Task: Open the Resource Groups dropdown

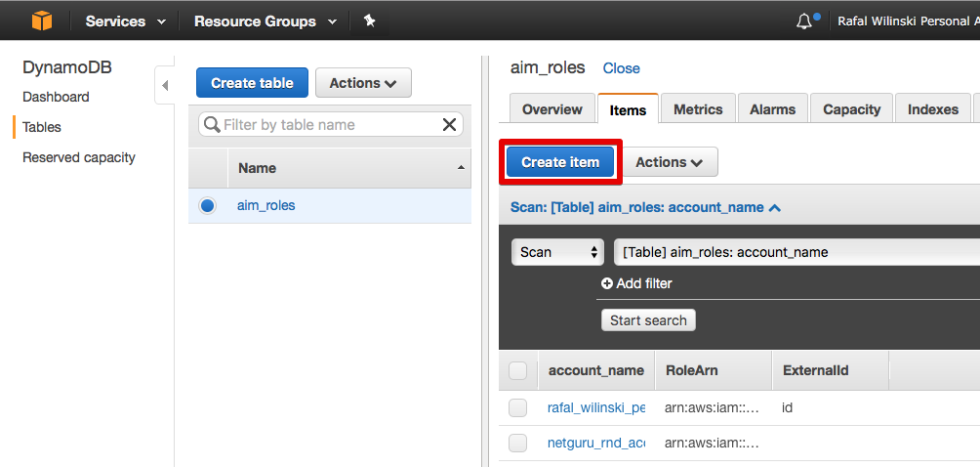Action: 265,21
